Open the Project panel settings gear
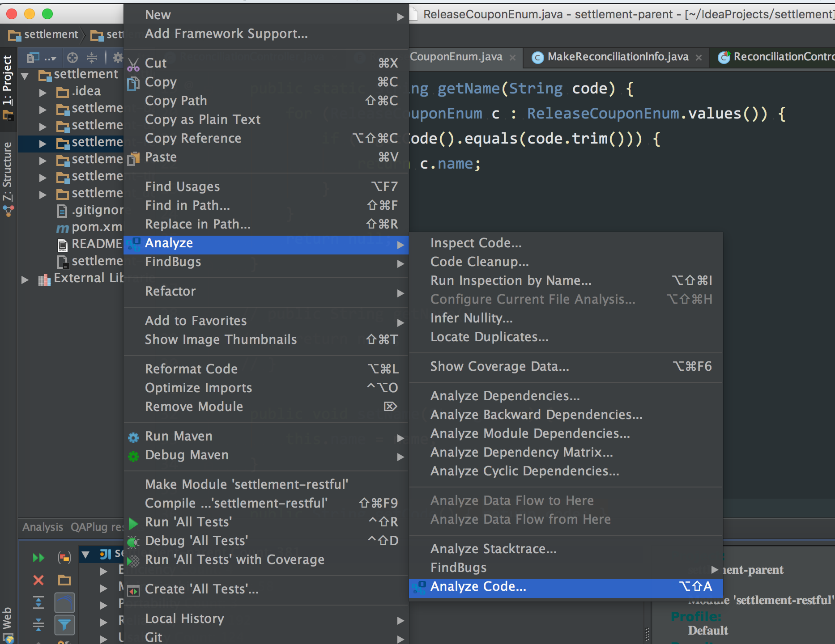 117,57
